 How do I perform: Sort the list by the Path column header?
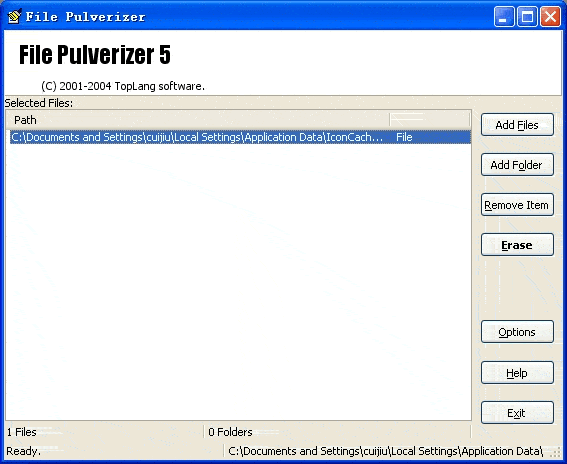[x=198, y=120]
